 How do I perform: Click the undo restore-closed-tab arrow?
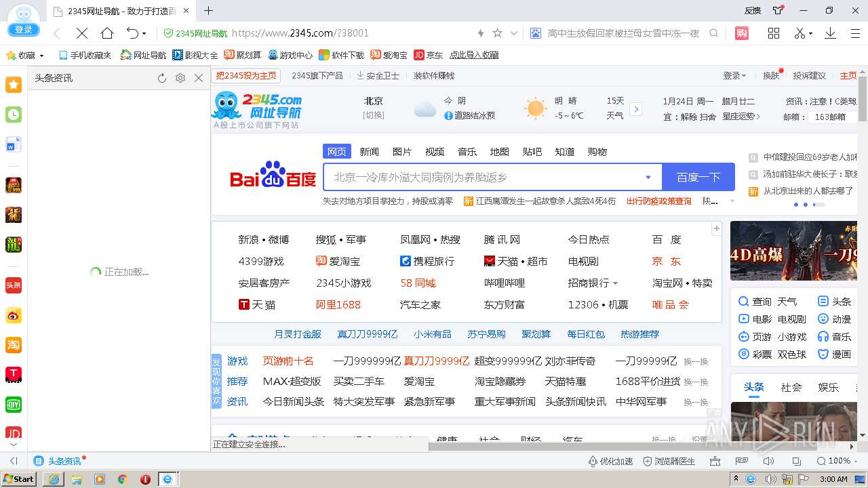point(132,33)
